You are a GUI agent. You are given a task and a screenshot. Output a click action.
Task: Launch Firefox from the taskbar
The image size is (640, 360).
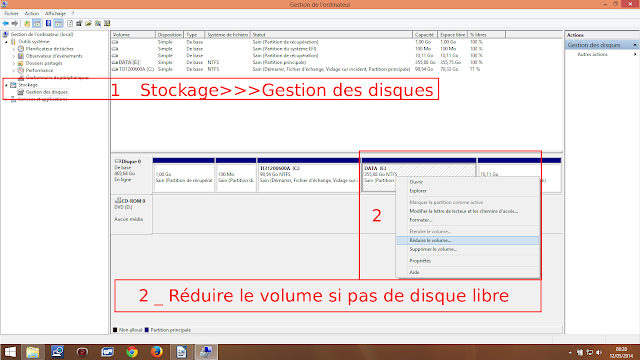coord(156,352)
